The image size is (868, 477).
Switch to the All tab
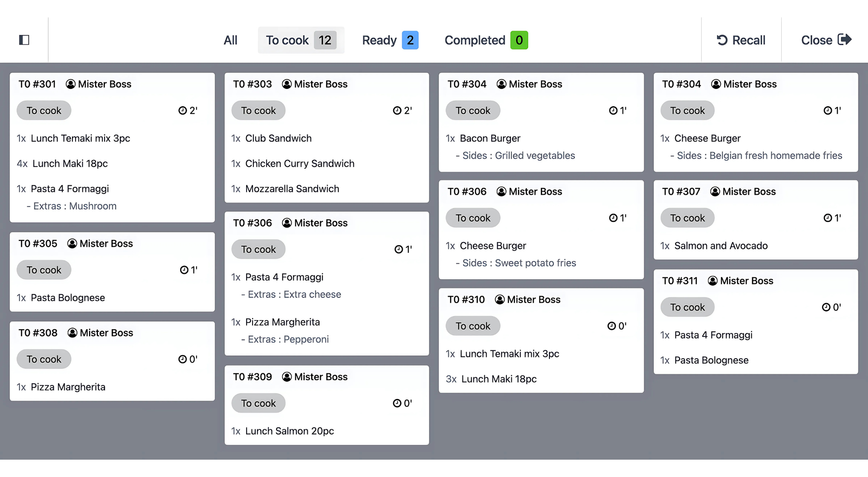pyautogui.click(x=230, y=40)
